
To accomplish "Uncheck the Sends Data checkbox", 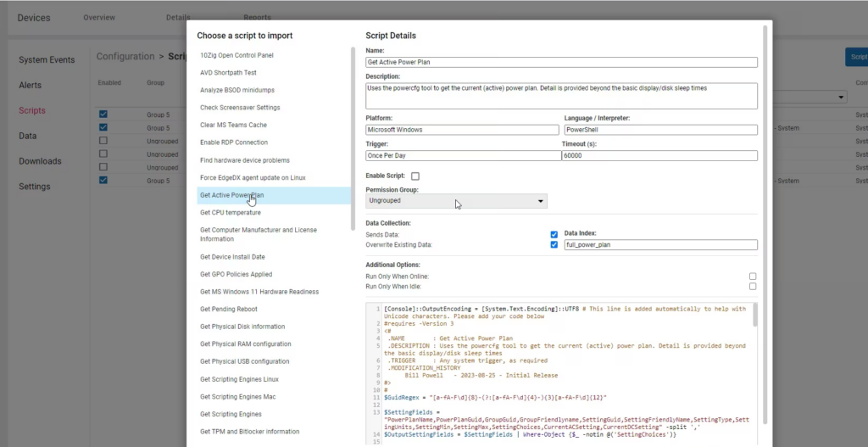I will (554, 234).
